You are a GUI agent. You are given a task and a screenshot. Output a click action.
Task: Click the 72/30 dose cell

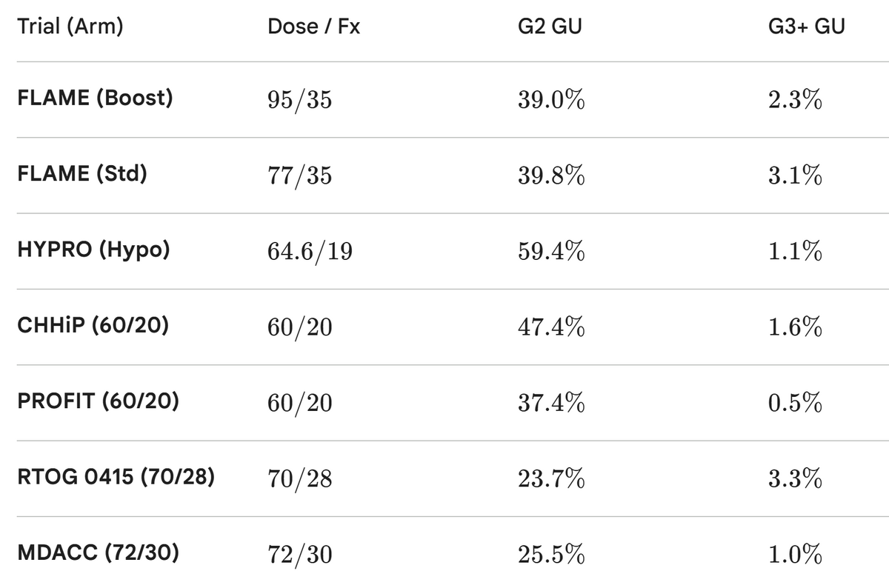tap(299, 555)
